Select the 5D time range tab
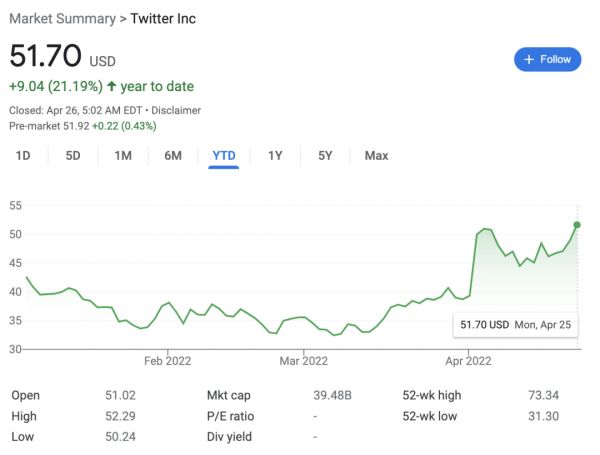Screen dimensions: 600x455 [73, 155]
